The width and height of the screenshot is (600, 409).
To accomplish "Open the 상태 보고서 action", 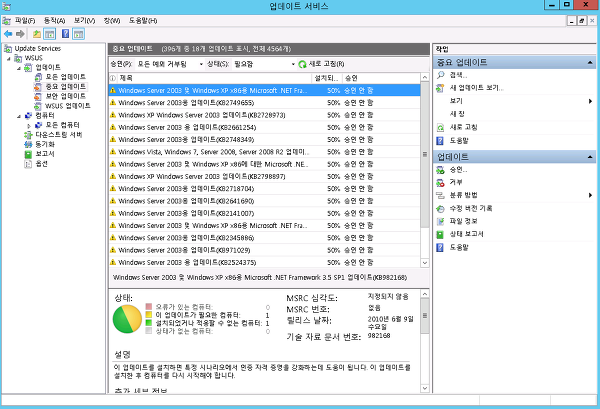I will pyautogui.click(x=466, y=234).
